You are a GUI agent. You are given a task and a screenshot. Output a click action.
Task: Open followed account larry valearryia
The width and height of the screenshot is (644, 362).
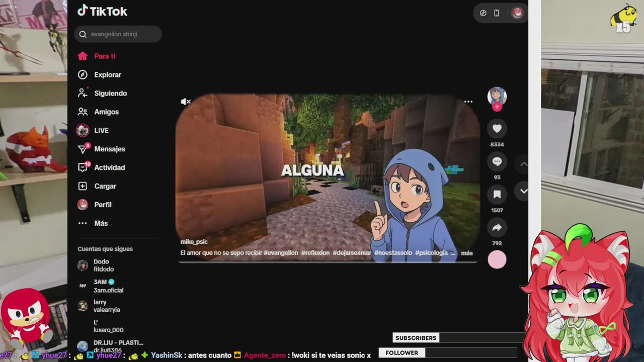pyautogui.click(x=116, y=306)
